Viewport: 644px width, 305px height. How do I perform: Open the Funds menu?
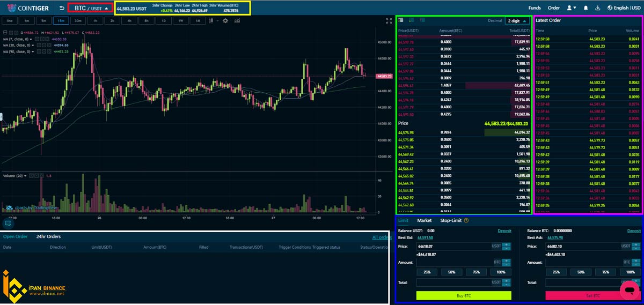click(x=535, y=8)
